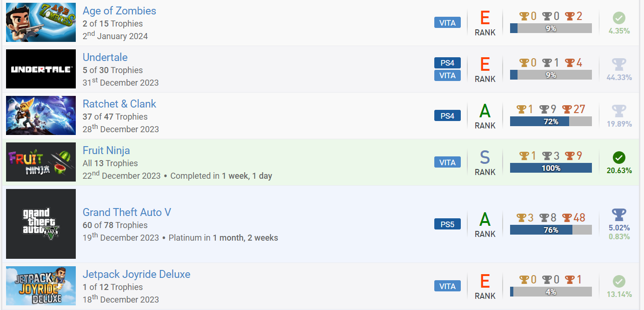Screen dimensions: 644x310
Task: Click the A rank of Ratchet & Clank
Action: click(485, 111)
